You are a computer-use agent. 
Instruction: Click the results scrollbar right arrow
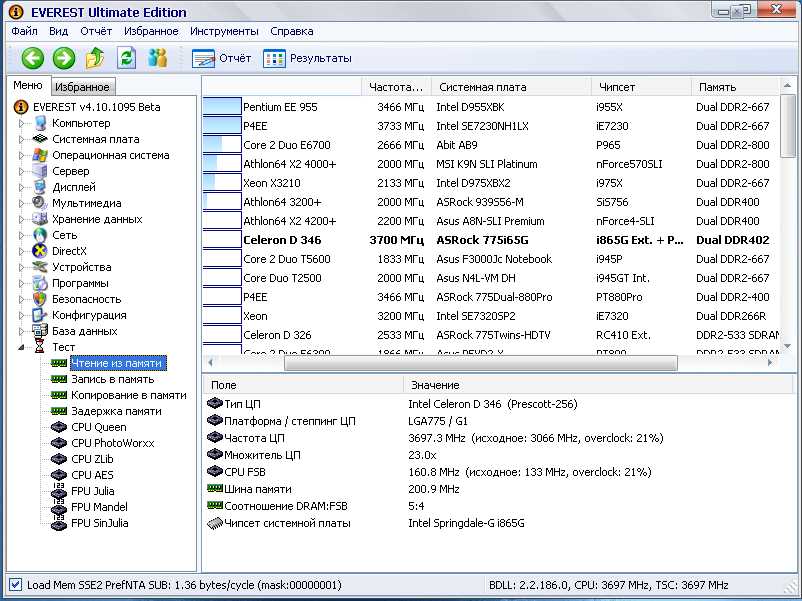770,363
